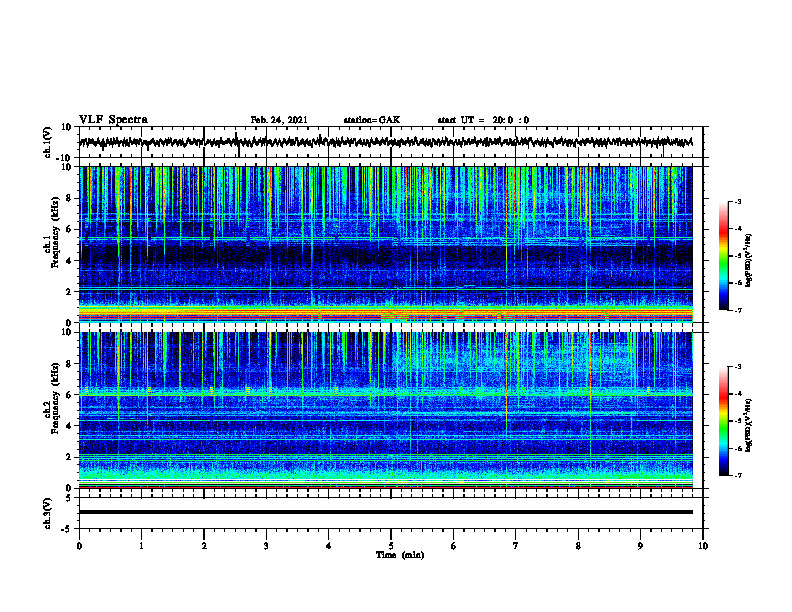
Task: Click the "7" tick on the time axis
Action: coord(516,546)
